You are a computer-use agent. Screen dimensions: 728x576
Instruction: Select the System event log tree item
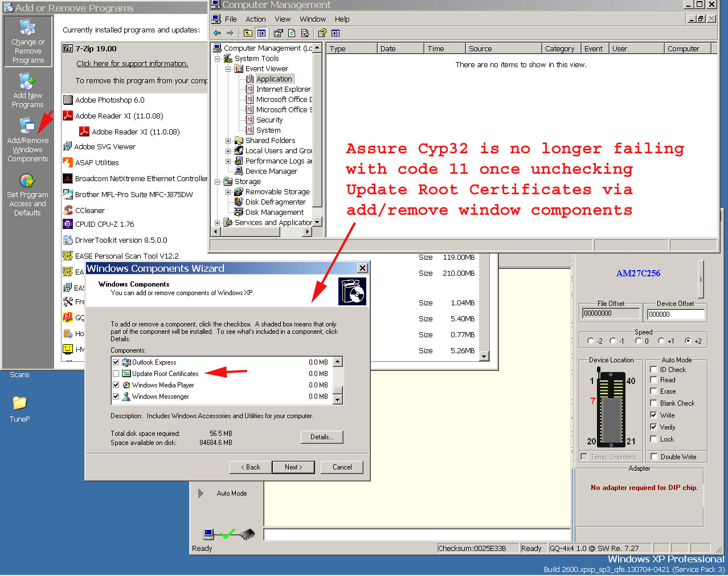point(268,130)
